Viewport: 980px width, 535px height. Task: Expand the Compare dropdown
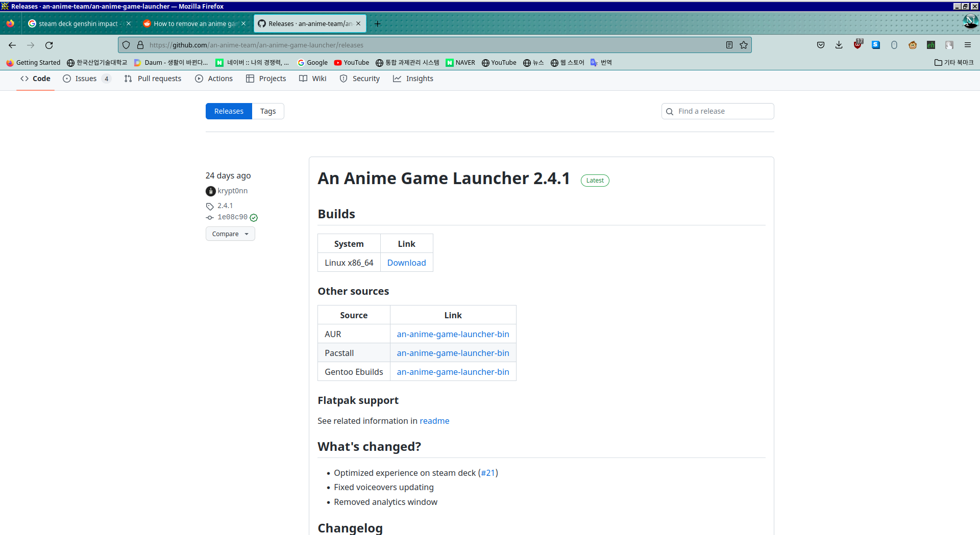pos(230,234)
